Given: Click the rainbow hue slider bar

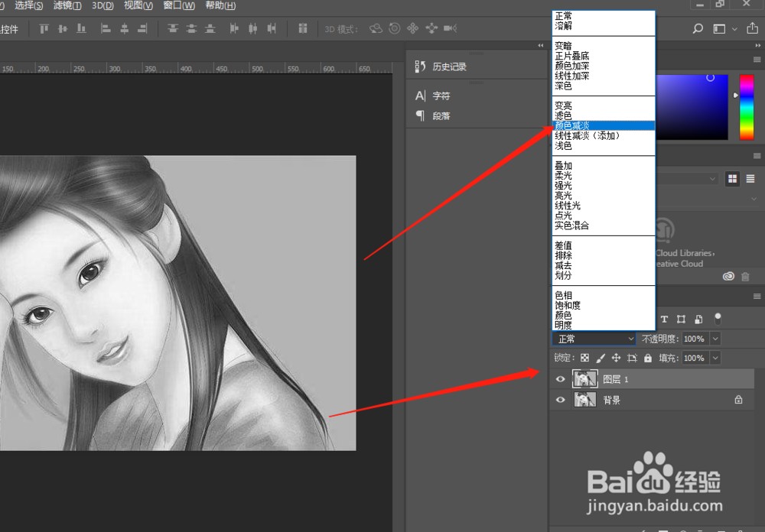Looking at the screenshot, I should coord(747,107).
